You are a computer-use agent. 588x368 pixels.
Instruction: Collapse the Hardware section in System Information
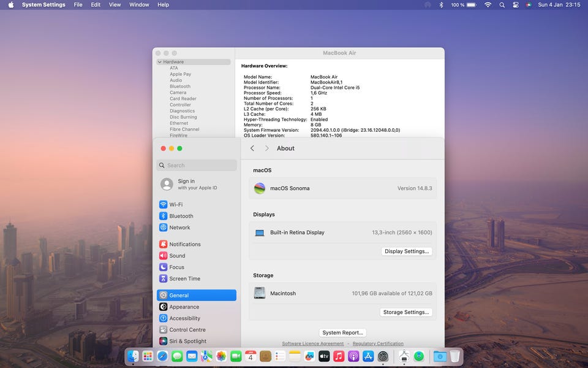click(160, 62)
